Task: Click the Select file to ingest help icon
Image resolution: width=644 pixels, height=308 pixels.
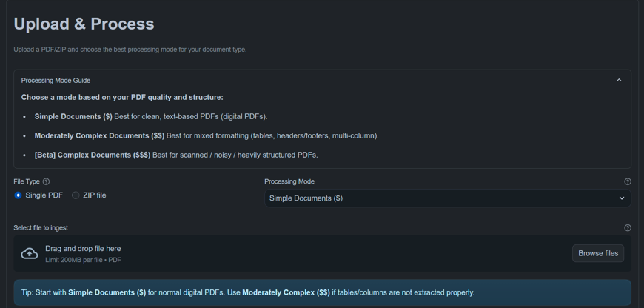Action: (628, 228)
